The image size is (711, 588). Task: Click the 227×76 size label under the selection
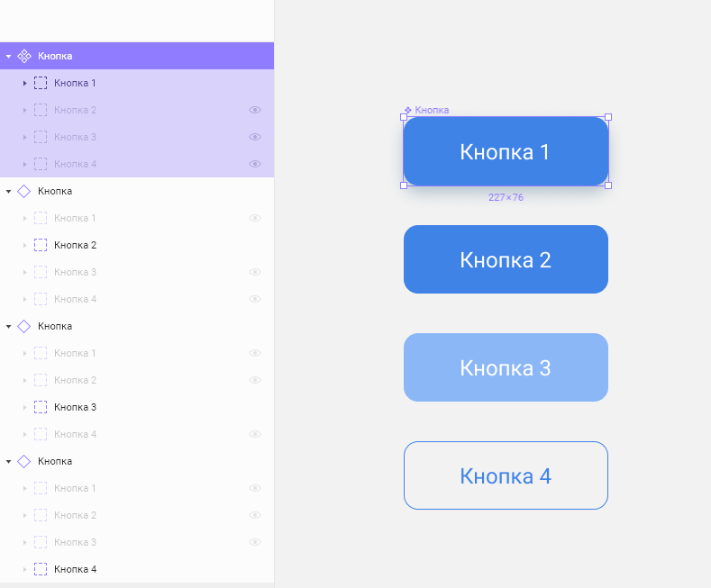pyautogui.click(x=506, y=197)
